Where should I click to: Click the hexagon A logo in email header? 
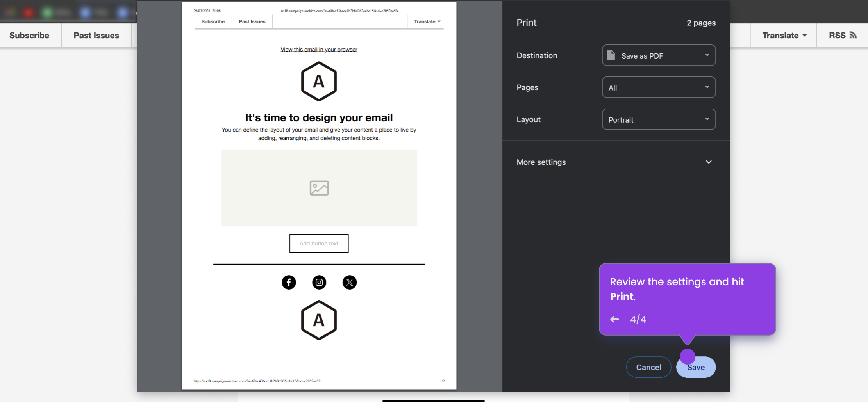(x=319, y=82)
